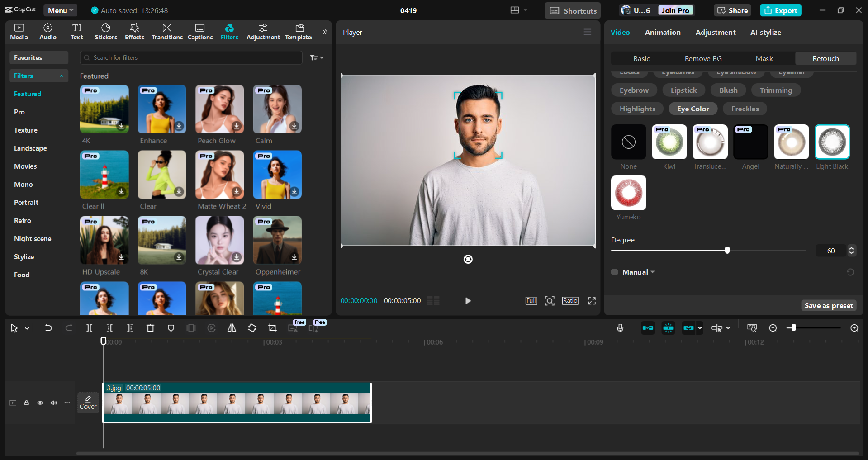The image size is (868, 460).
Task: Undo the last action
Action: coord(48,328)
